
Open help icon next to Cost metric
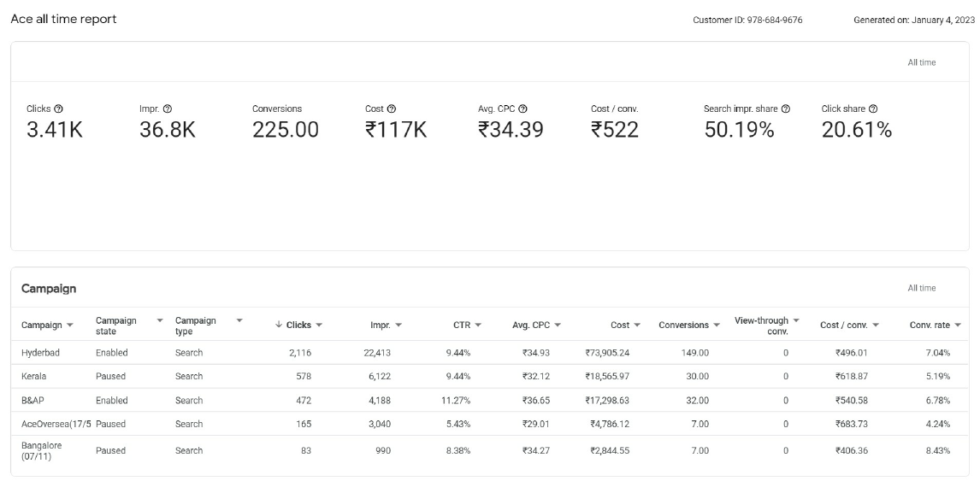pyautogui.click(x=392, y=109)
